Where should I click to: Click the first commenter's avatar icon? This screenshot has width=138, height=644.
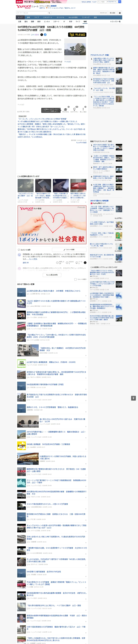19,255
